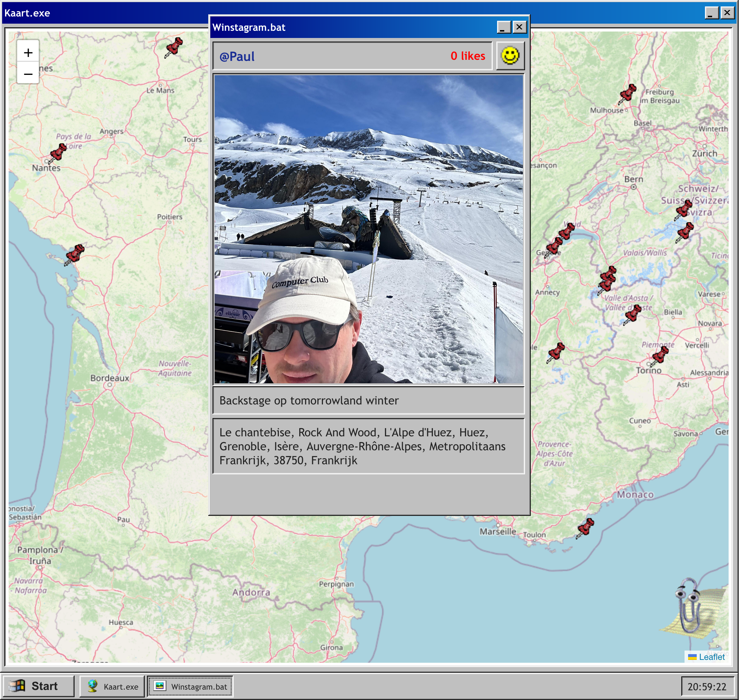Click the yellow smiley like button
Viewport: 739px width, 700px height.
[x=510, y=56]
